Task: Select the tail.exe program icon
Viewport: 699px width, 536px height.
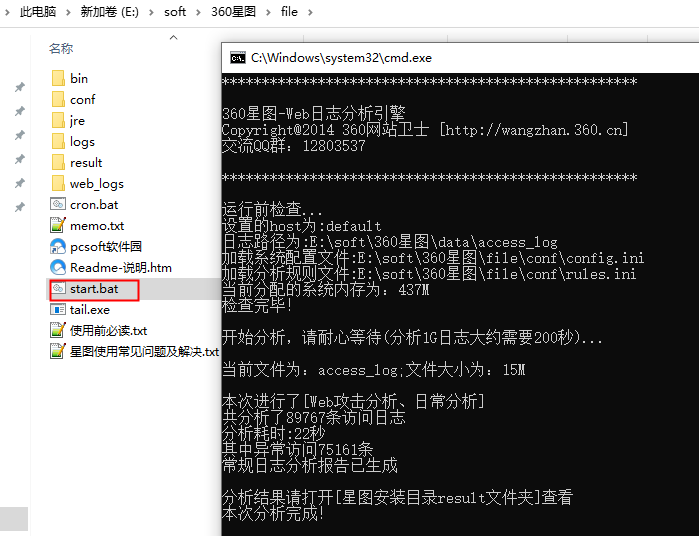Action: pyautogui.click(x=58, y=309)
